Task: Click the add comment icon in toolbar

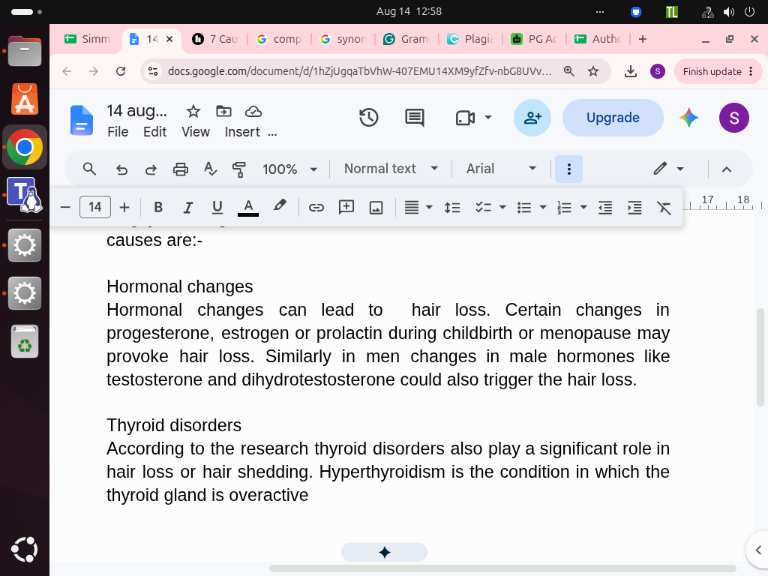Action: [346, 208]
